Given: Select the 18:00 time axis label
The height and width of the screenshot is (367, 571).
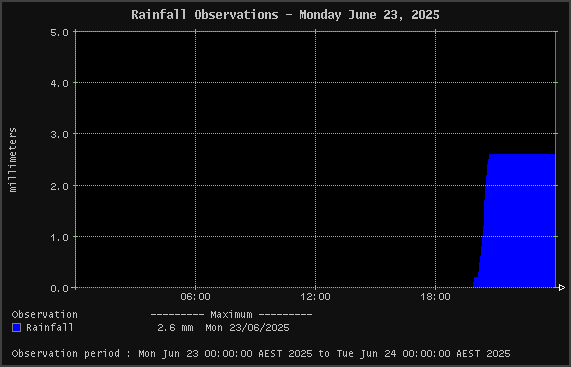Looking at the screenshot, I should [x=436, y=297].
